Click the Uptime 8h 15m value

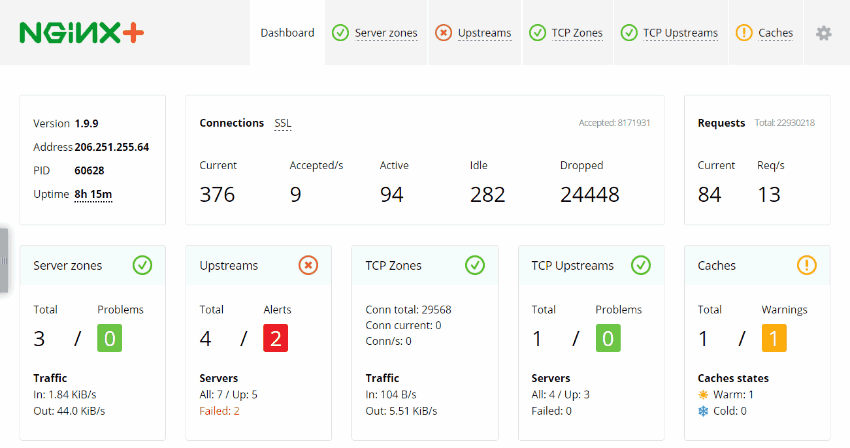tap(93, 194)
